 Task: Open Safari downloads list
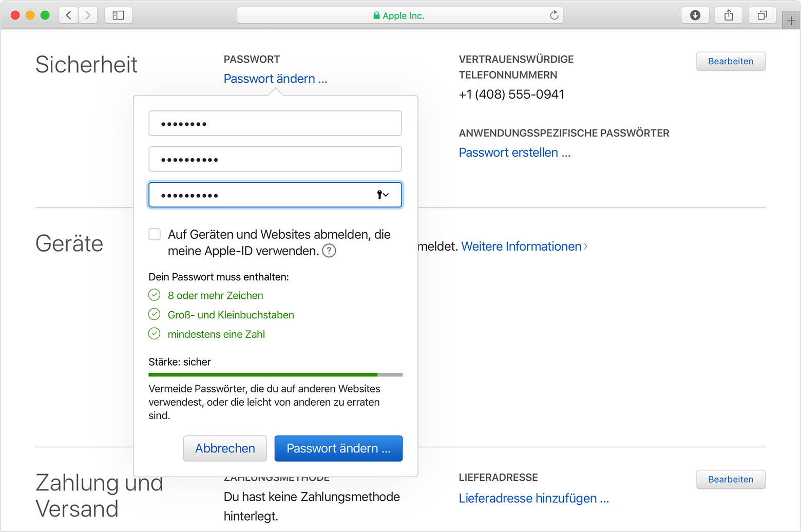695,15
